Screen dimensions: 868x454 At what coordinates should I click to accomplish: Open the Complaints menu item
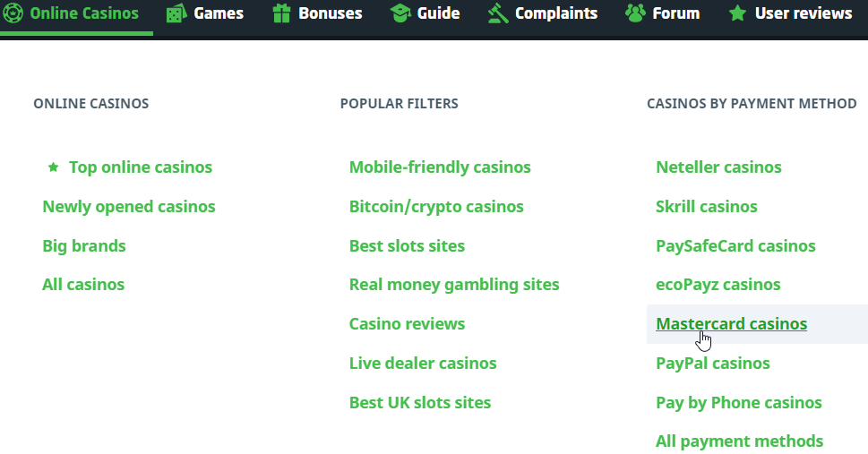pos(556,13)
